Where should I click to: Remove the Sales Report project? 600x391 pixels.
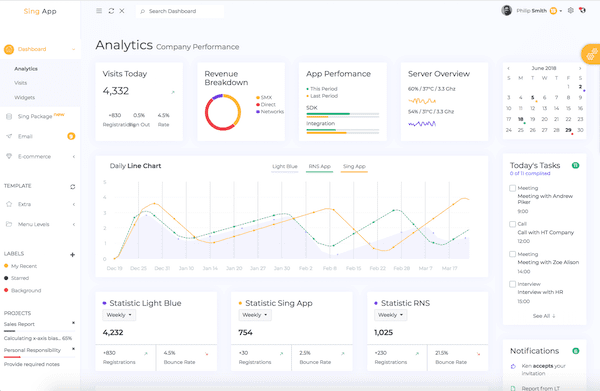point(73,323)
